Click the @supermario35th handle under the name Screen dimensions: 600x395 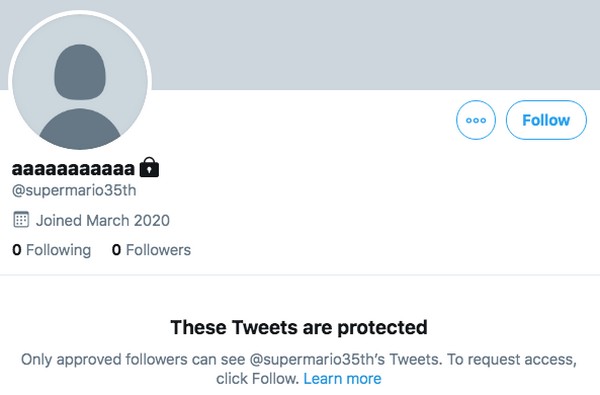74,190
